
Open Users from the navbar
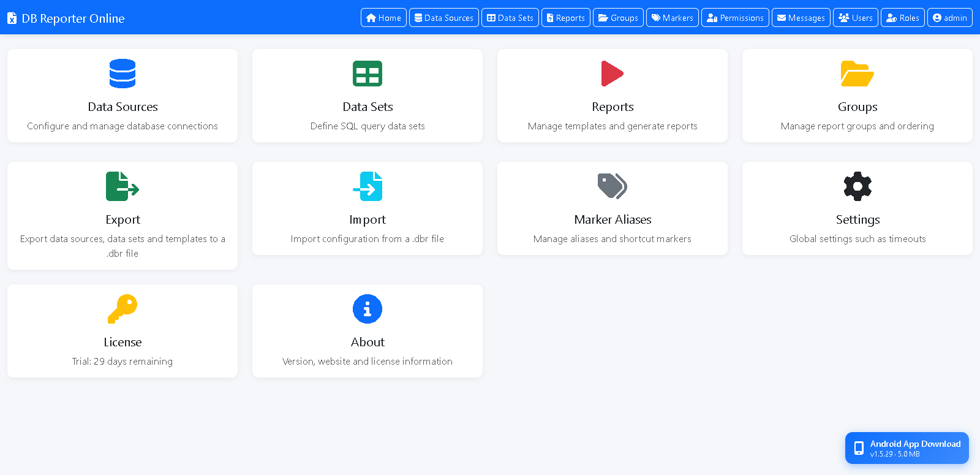856,18
